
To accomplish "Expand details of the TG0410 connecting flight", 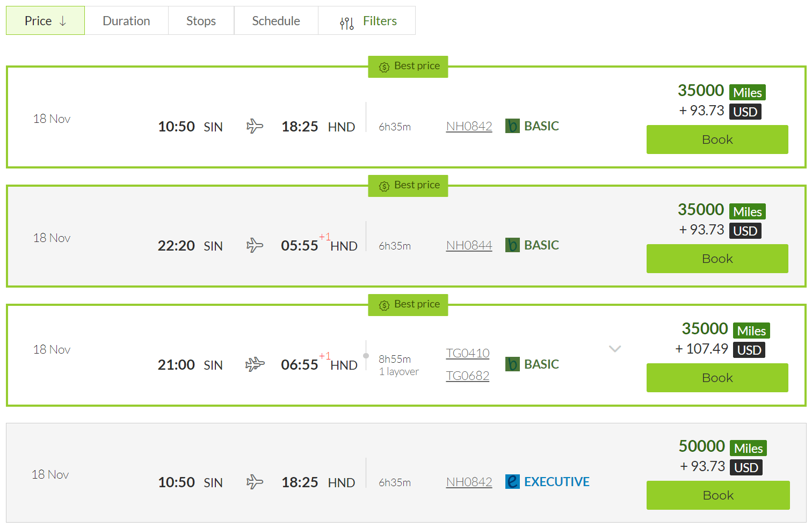I will point(614,349).
